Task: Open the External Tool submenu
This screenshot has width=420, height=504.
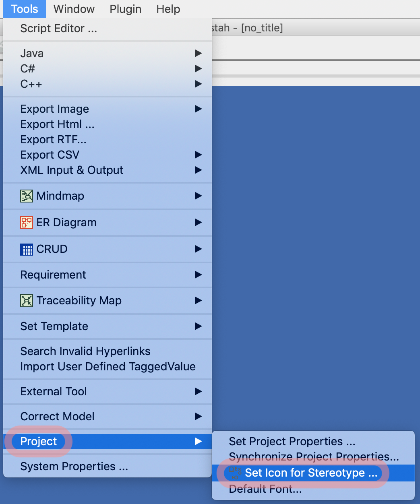Action: click(198, 391)
